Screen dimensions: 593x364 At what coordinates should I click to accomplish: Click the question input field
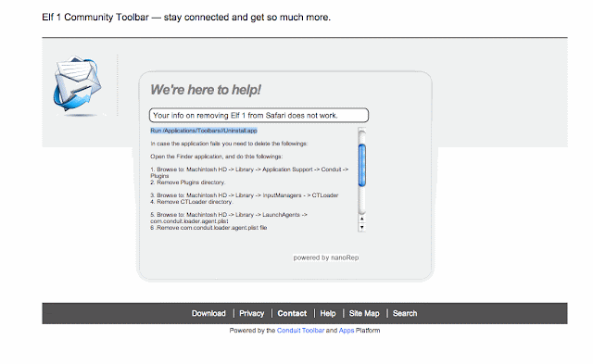click(259, 115)
